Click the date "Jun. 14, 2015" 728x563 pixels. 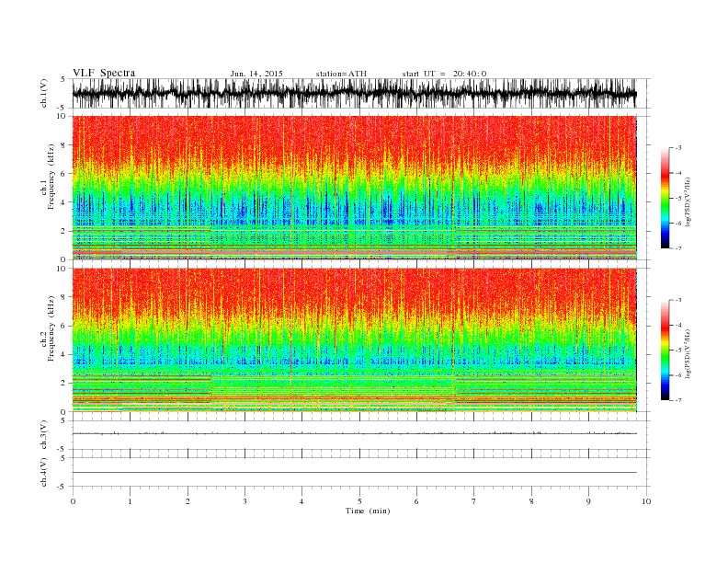click(256, 74)
